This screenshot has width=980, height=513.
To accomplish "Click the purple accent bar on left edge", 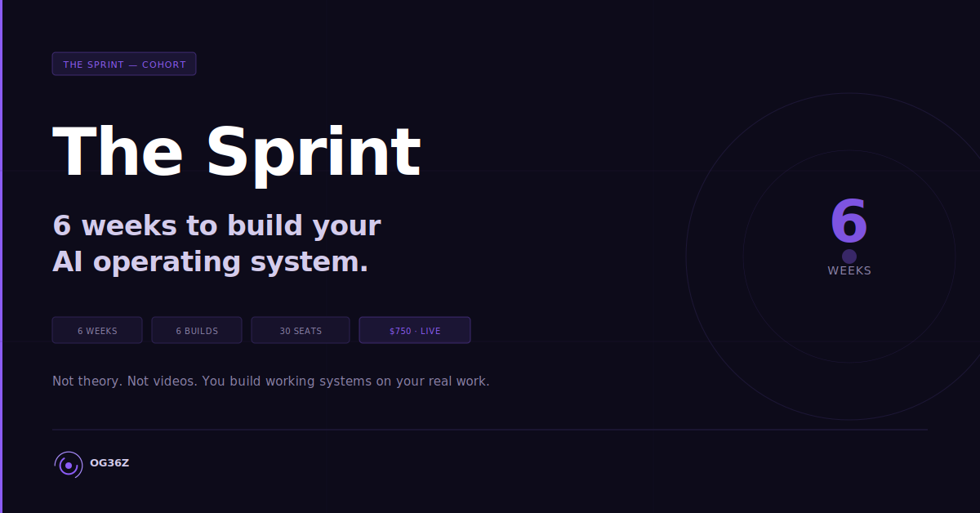I will point(2,256).
